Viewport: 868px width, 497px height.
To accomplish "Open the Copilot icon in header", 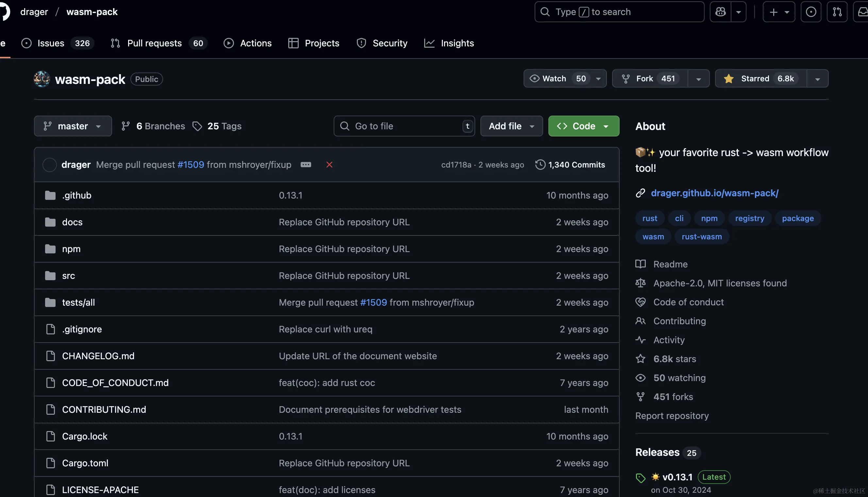I will point(720,12).
